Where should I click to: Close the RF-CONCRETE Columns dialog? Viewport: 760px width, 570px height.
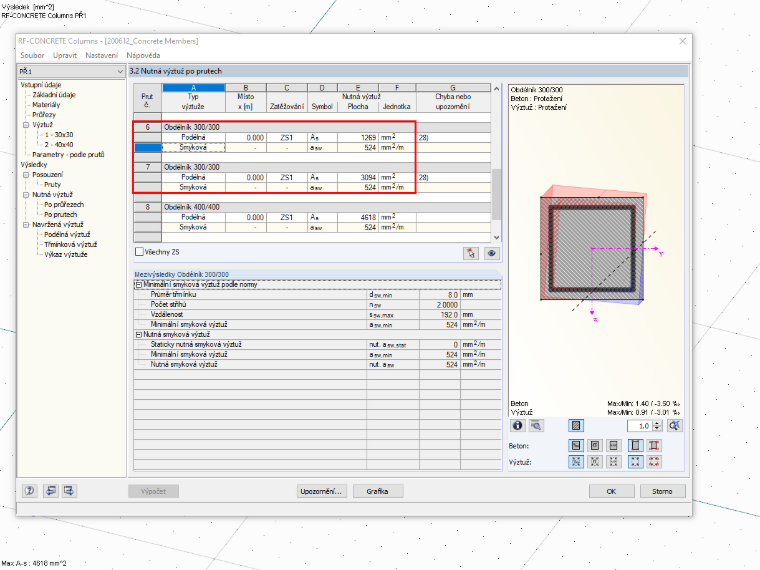pos(682,41)
